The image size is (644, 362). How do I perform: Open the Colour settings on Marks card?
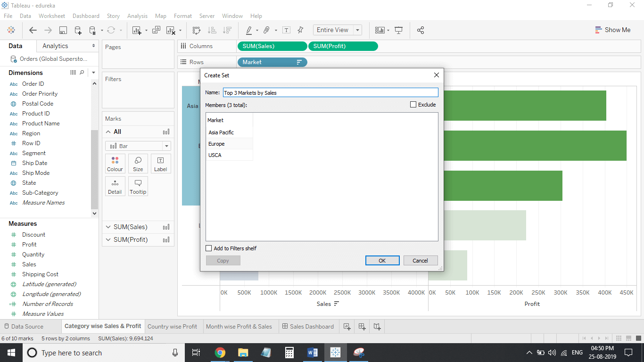115,164
